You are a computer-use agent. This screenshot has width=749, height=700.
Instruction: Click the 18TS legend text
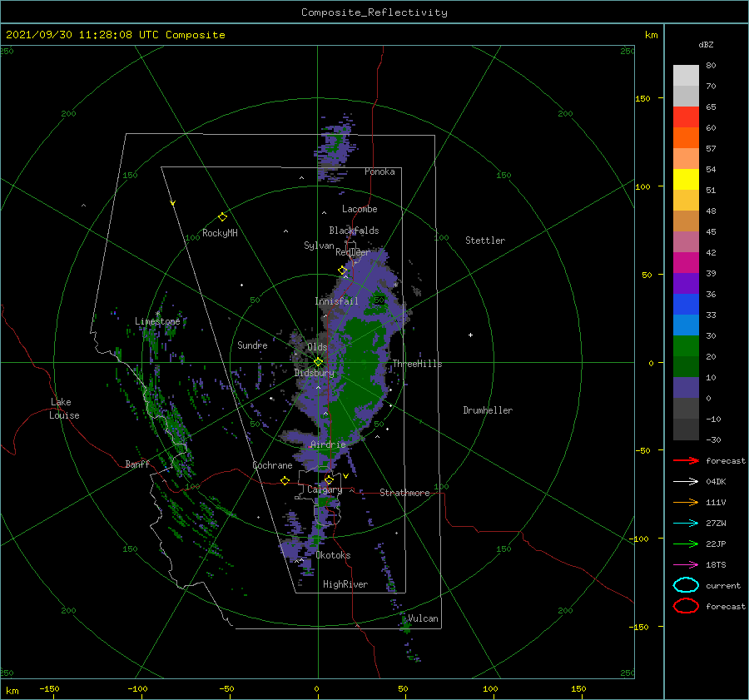(716, 565)
